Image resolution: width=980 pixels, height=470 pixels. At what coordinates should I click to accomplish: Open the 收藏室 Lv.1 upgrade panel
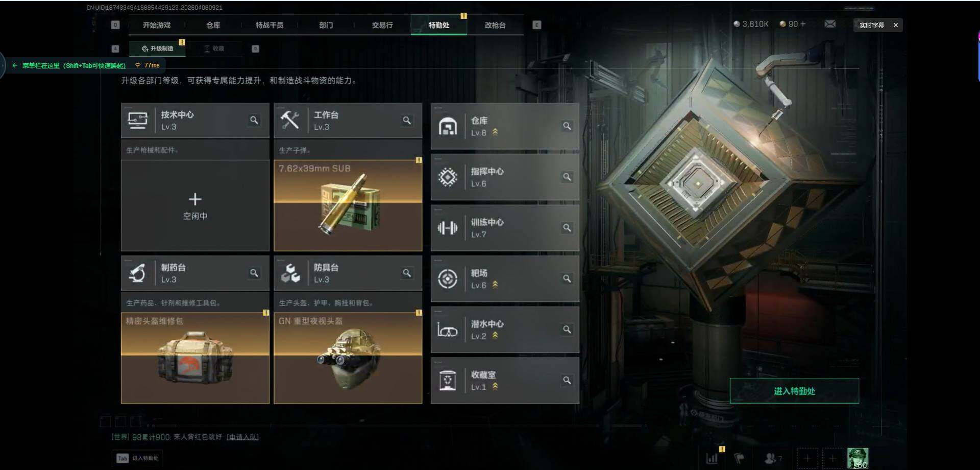coord(505,381)
